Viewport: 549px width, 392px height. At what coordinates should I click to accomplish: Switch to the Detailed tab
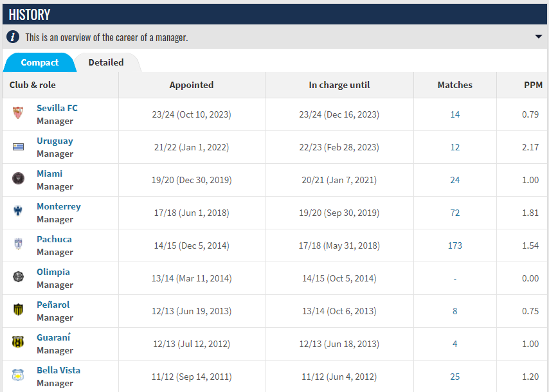tap(106, 62)
